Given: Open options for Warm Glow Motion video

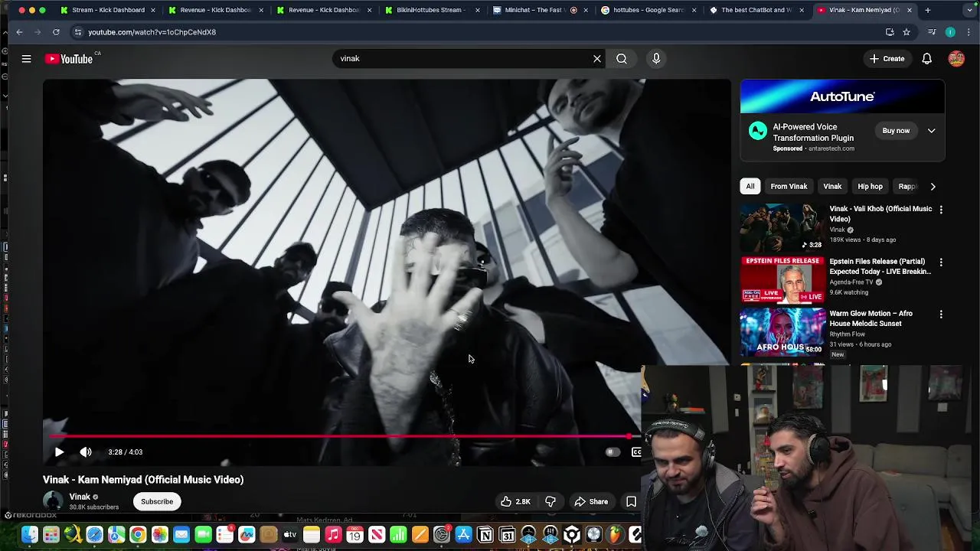Looking at the screenshot, I should (x=941, y=315).
